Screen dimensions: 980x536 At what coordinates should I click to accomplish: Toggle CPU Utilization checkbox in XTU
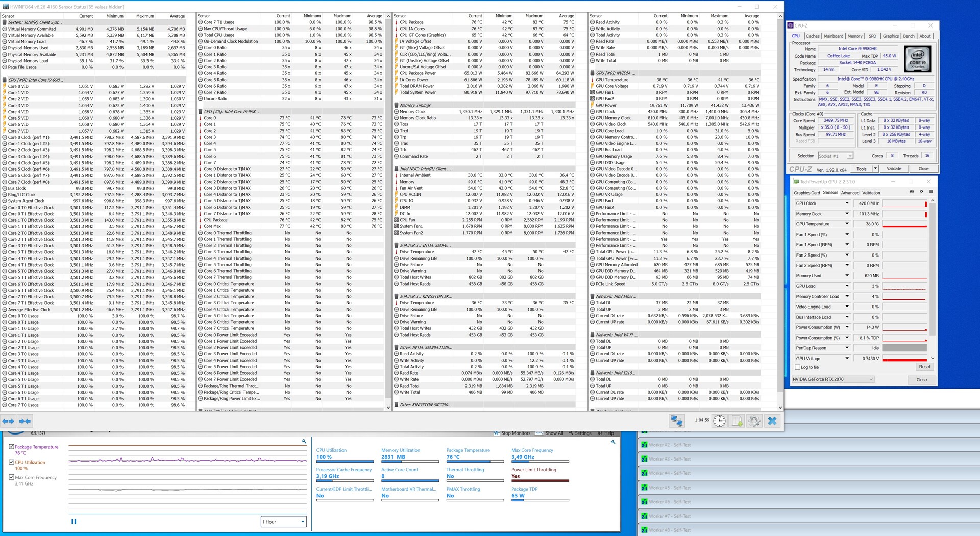(11, 462)
